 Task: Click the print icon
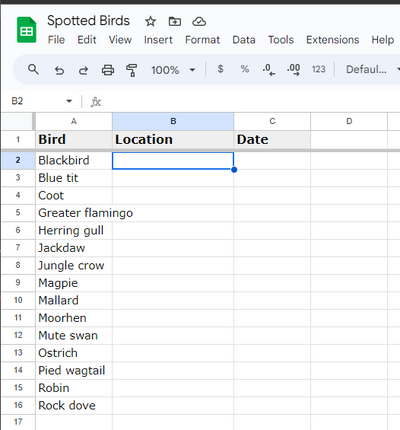(108, 70)
